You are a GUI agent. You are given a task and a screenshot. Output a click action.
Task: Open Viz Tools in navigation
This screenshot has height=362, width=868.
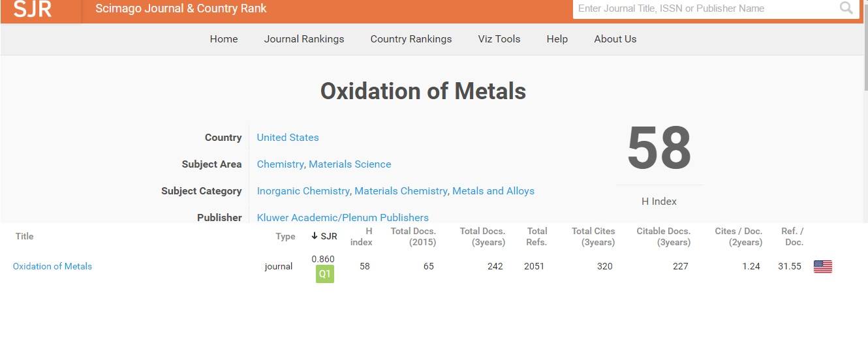click(x=499, y=39)
